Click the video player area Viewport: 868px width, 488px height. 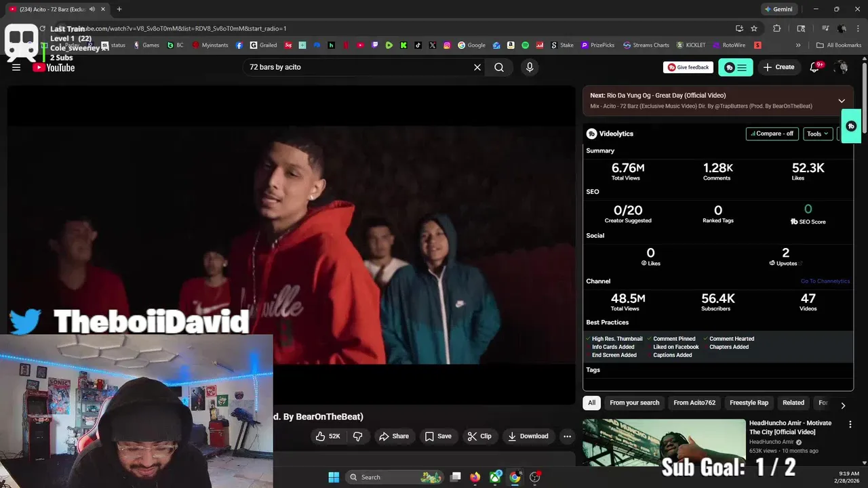point(291,245)
